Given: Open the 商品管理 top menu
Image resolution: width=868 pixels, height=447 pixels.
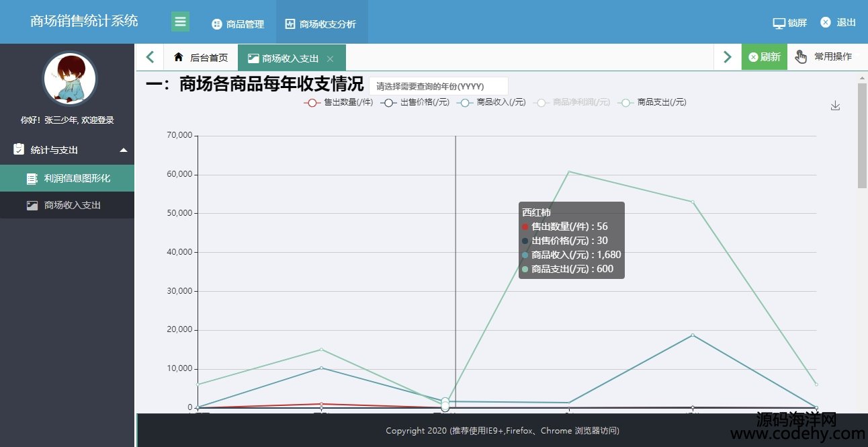Looking at the screenshot, I should (238, 24).
